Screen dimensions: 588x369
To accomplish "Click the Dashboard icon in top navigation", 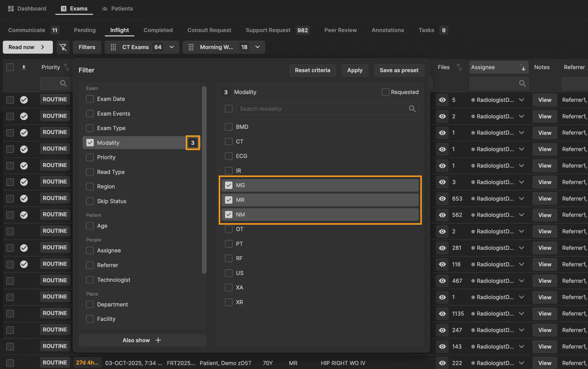I will (11, 8).
